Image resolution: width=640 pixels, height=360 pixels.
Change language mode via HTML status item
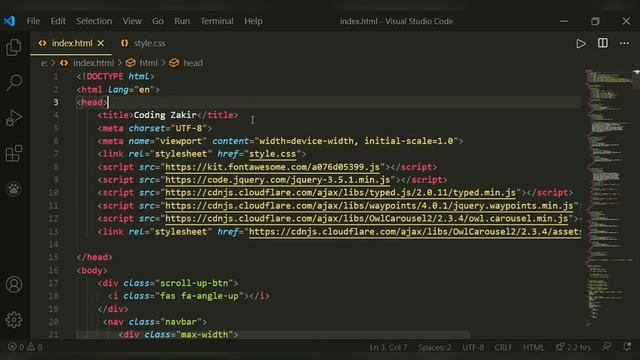(x=533, y=347)
